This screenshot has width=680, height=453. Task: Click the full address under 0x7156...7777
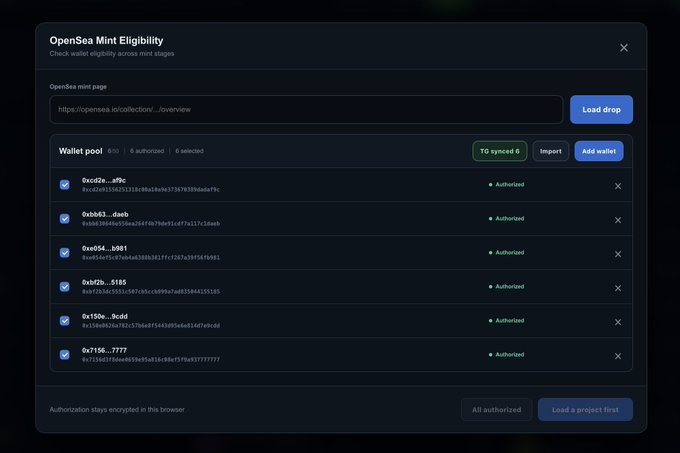coord(150,359)
